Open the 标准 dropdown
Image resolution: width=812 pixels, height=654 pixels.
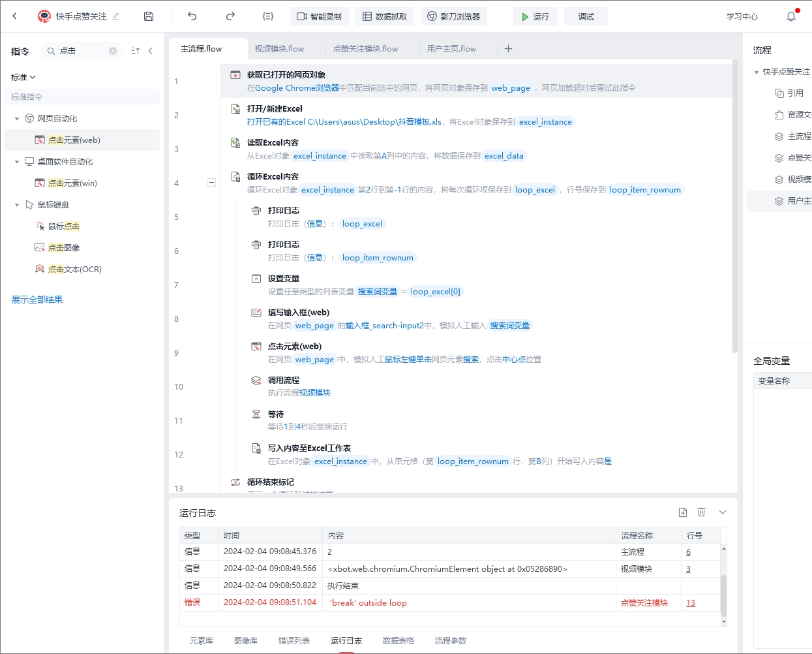(23, 77)
